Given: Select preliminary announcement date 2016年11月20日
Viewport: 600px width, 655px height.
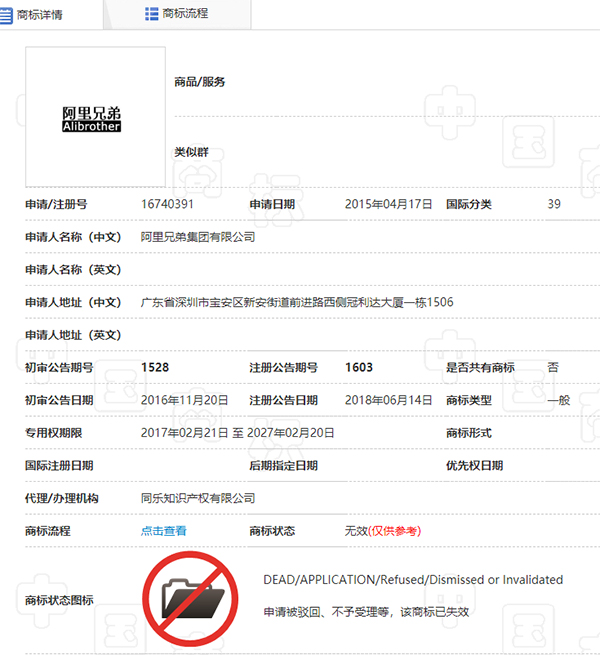Looking at the screenshot, I should click(x=184, y=400).
